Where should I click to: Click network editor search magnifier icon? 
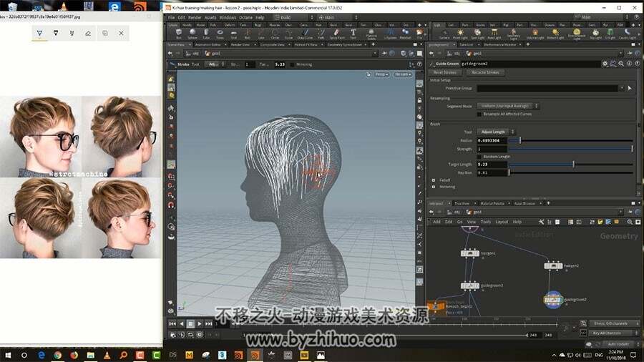(630, 222)
